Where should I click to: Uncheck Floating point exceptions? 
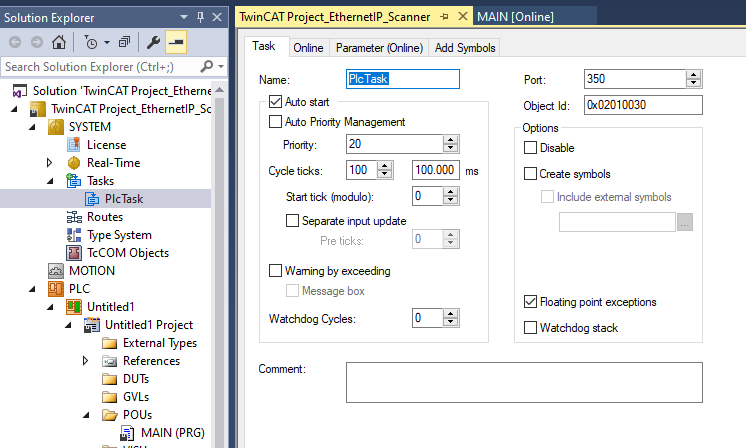click(530, 302)
